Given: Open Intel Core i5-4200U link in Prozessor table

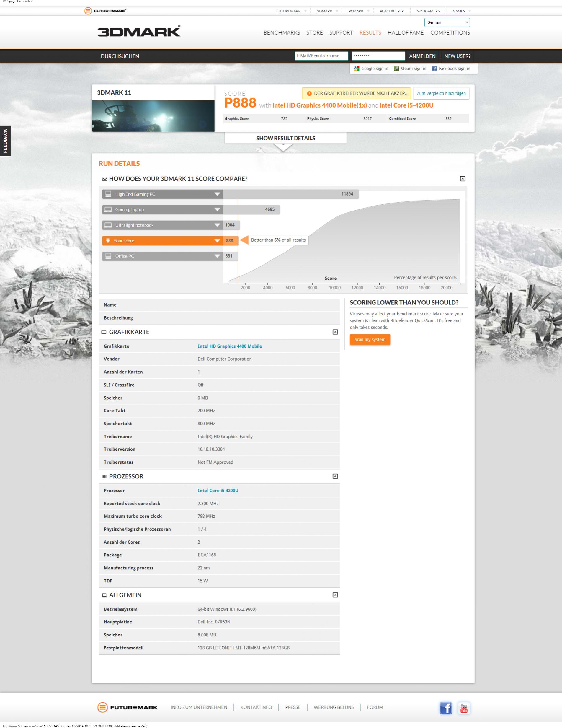Looking at the screenshot, I should click(x=218, y=490).
